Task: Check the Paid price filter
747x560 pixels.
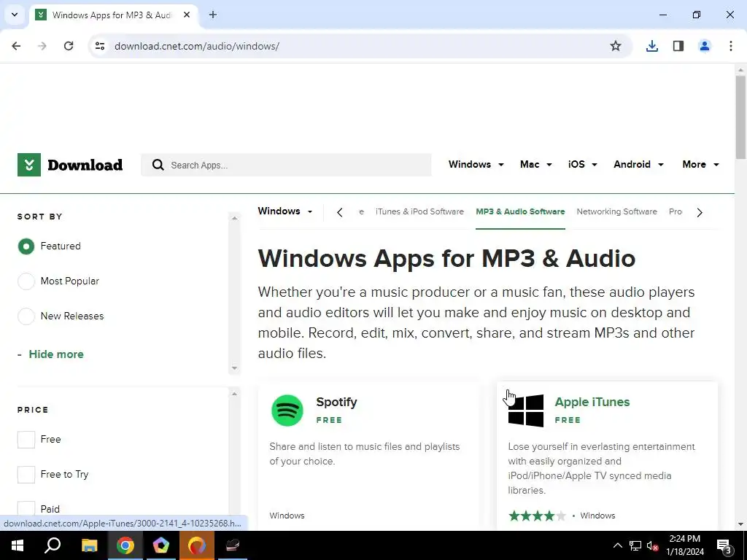Action: pos(26,509)
